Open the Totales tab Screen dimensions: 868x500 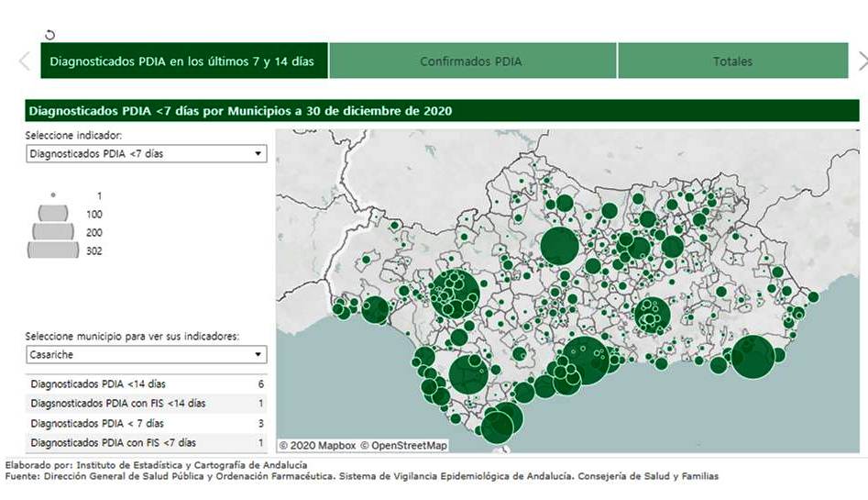(732, 61)
